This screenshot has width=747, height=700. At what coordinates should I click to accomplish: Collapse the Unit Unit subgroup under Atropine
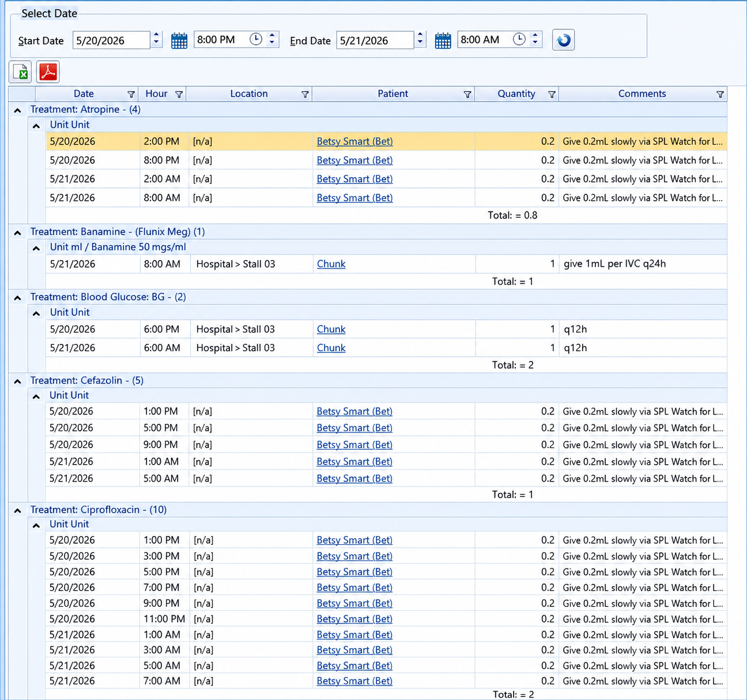36,126
